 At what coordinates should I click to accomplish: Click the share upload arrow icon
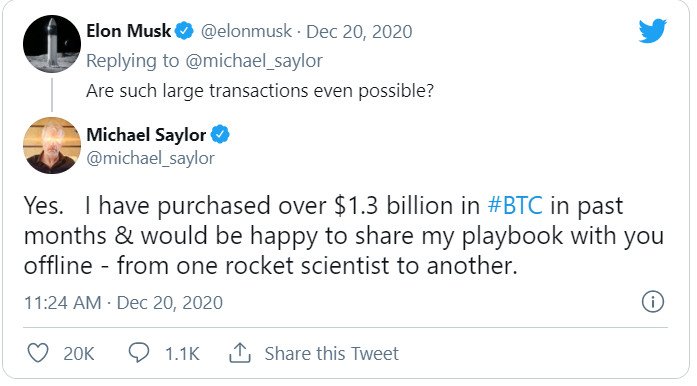click(240, 353)
